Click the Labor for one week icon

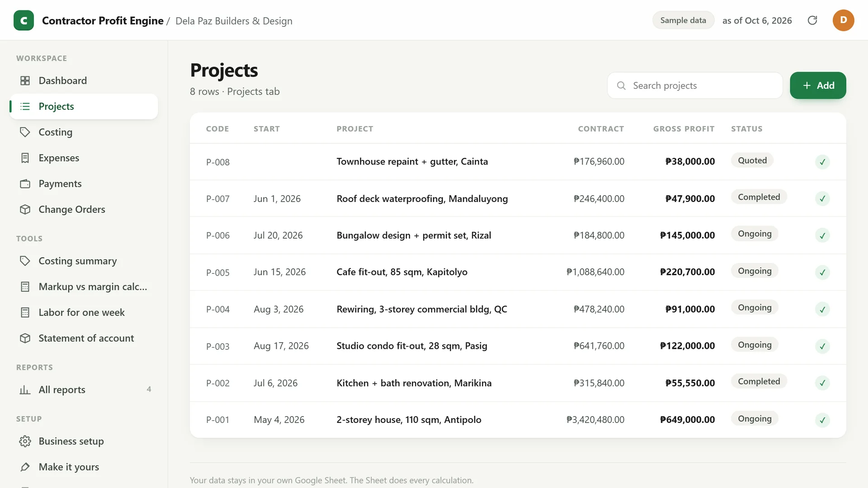coord(25,312)
